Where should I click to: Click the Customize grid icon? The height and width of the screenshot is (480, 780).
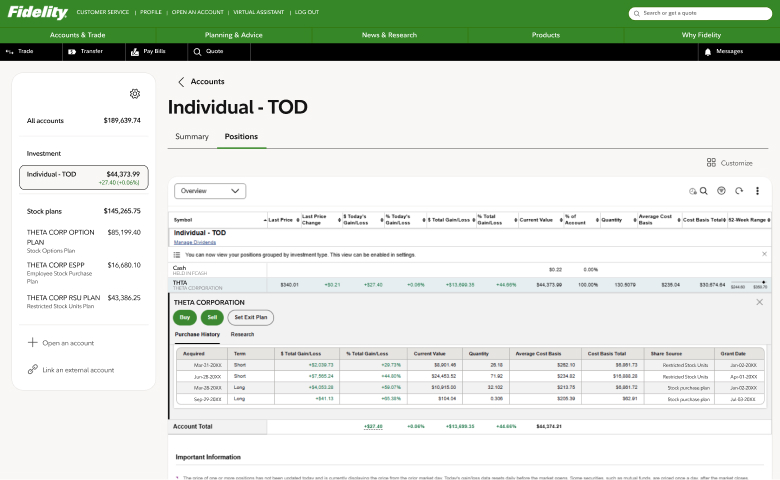pos(711,163)
